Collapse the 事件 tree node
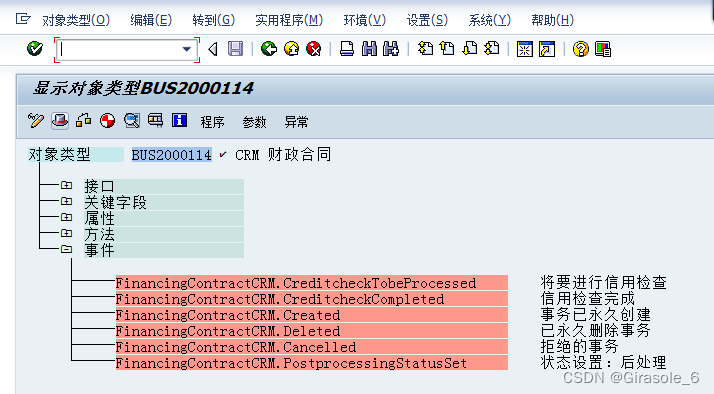Image resolution: width=714 pixels, height=394 pixels. coord(66,249)
